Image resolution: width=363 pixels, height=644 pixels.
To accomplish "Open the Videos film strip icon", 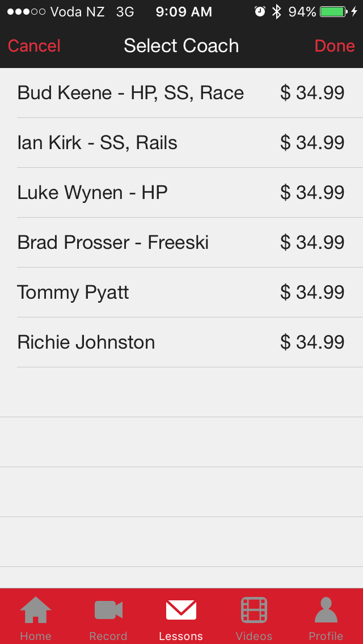I will tap(254, 611).
